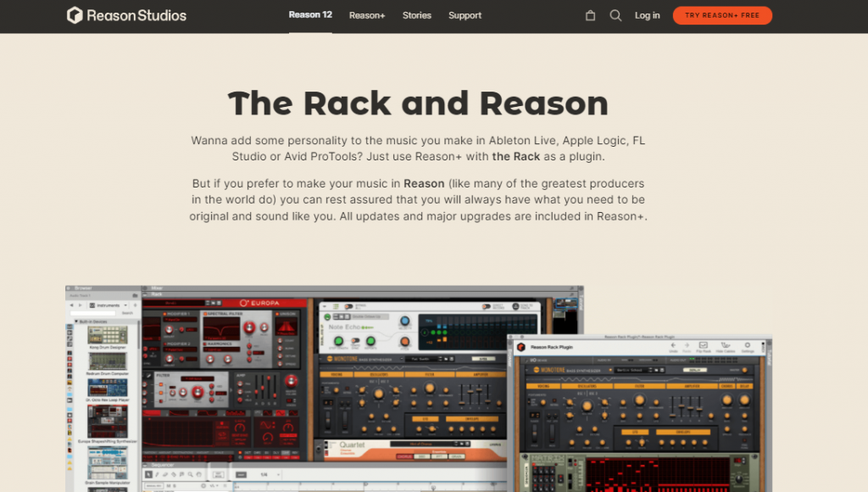Screen dimensions: 868x492
Task: Select the sequencer magnifier tool
Action: pyautogui.click(x=190, y=474)
